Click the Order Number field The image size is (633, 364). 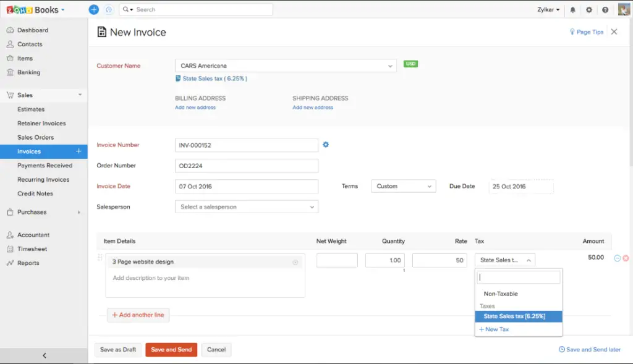246,166
